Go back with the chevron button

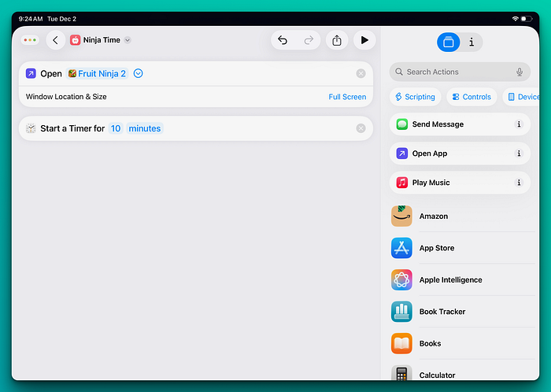56,40
